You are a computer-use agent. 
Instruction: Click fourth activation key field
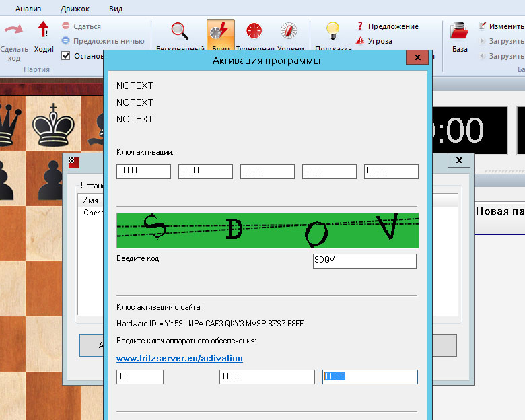329,171
